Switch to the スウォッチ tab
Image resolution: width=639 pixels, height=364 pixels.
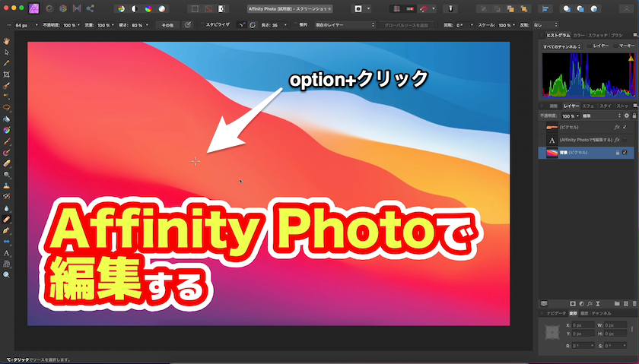click(x=597, y=36)
